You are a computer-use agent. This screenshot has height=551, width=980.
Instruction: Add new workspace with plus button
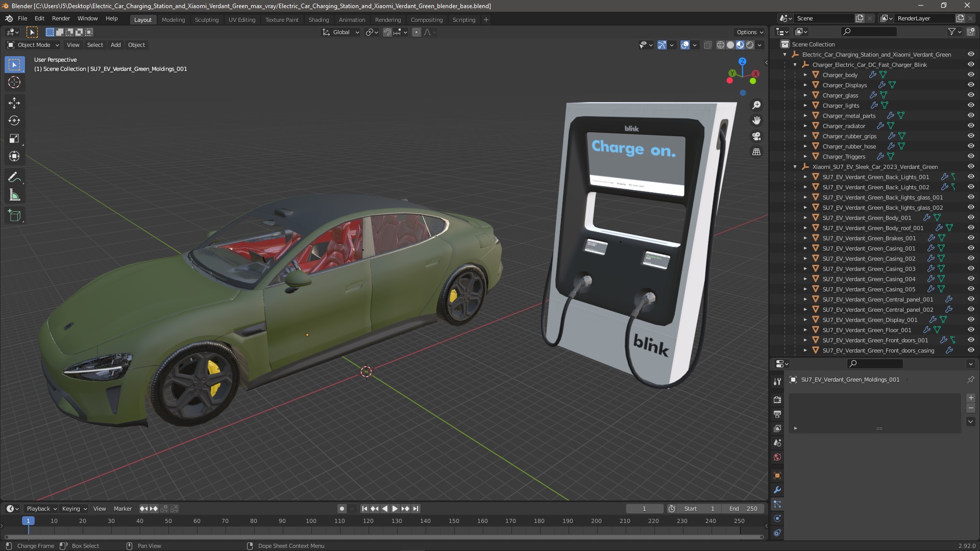[486, 20]
